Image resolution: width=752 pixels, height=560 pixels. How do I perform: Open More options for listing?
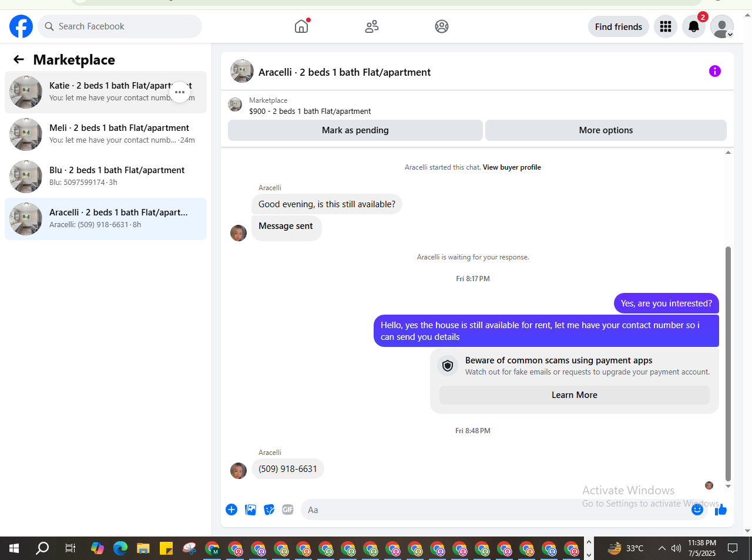point(606,130)
